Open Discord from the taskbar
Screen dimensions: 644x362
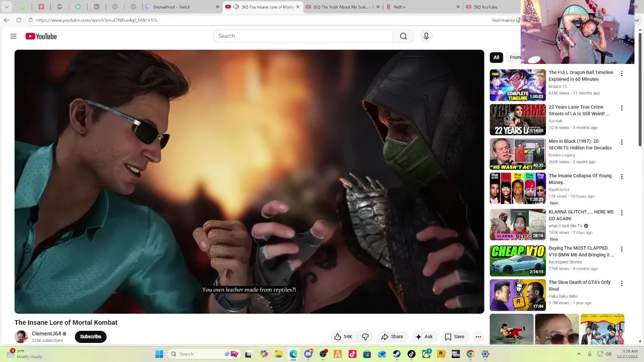coord(308,354)
